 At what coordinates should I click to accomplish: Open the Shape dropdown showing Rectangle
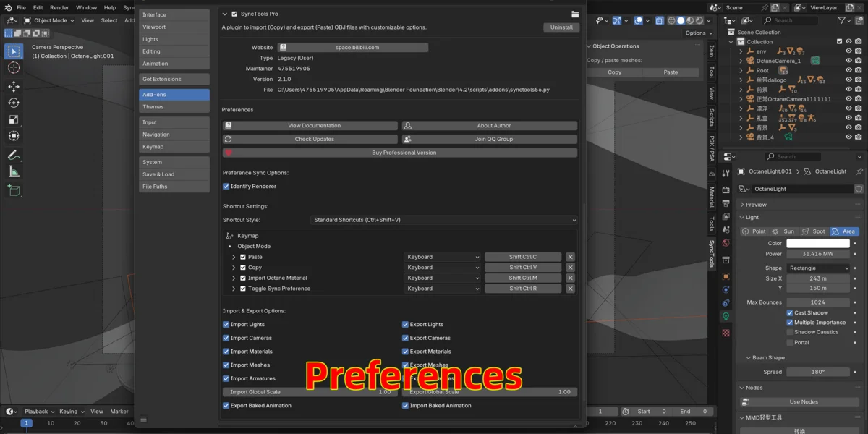[817, 267]
